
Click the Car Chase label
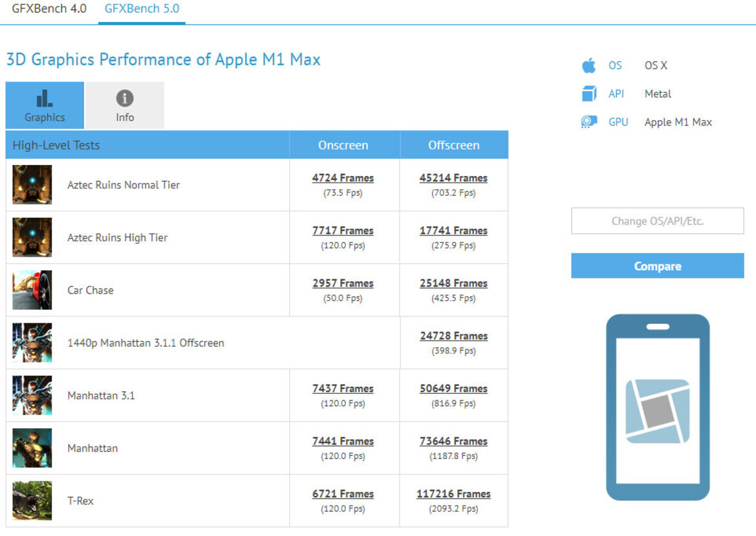[90, 290]
